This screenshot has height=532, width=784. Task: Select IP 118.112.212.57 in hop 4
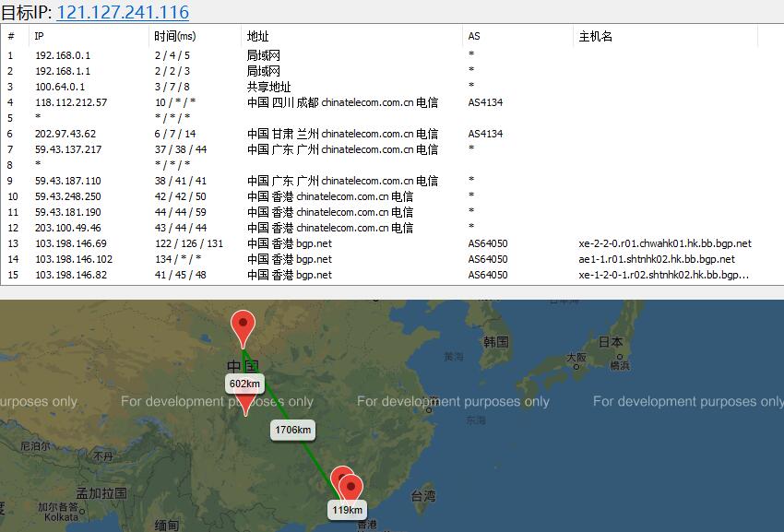pyautogui.click(x=71, y=102)
